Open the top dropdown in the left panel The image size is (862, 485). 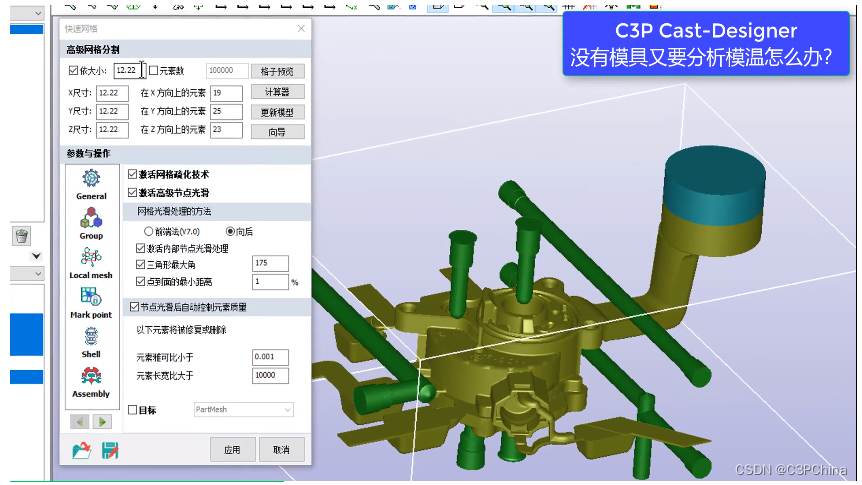[26, 13]
